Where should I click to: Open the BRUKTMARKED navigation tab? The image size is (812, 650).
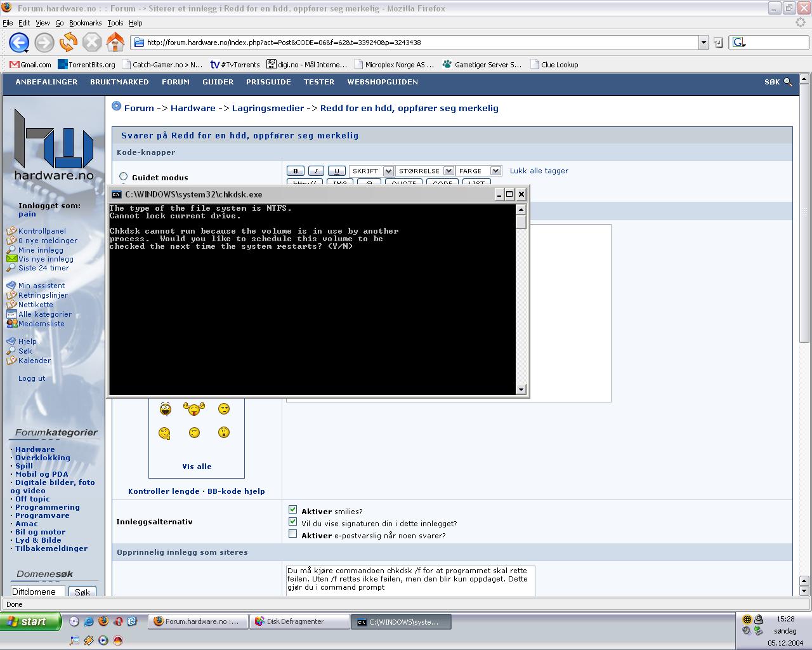click(119, 82)
